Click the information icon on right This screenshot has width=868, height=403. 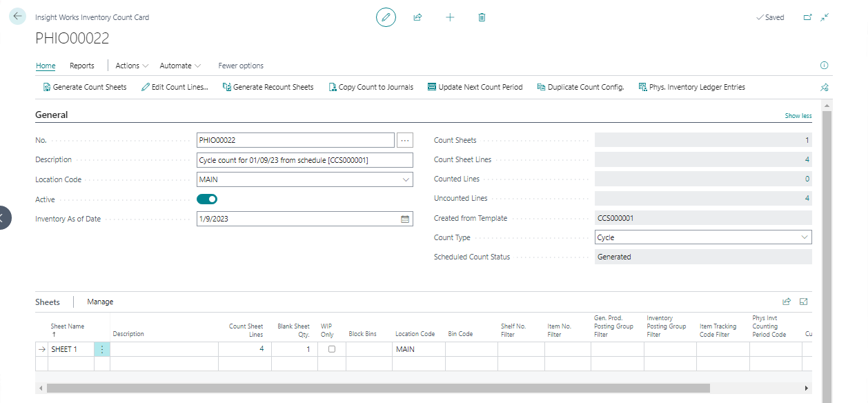(824, 66)
